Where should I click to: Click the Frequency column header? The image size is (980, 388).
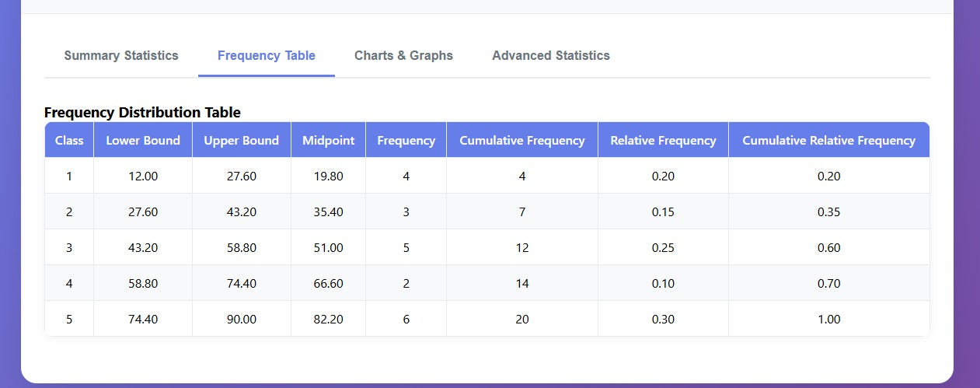coord(406,141)
